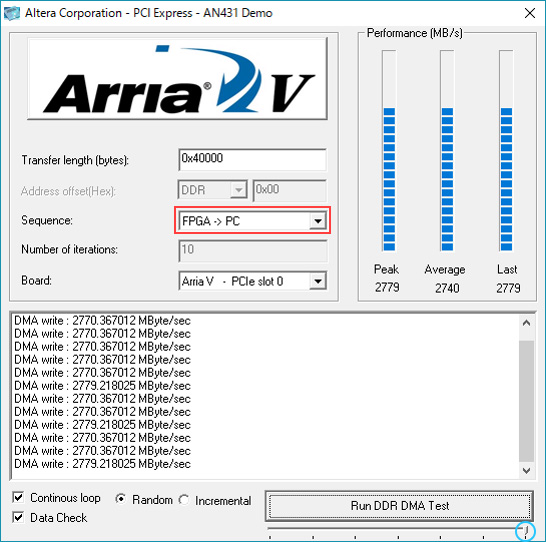Screen dimensions: 546x542
Task: Click the log scrollbar thumb
Action: [x=526, y=400]
